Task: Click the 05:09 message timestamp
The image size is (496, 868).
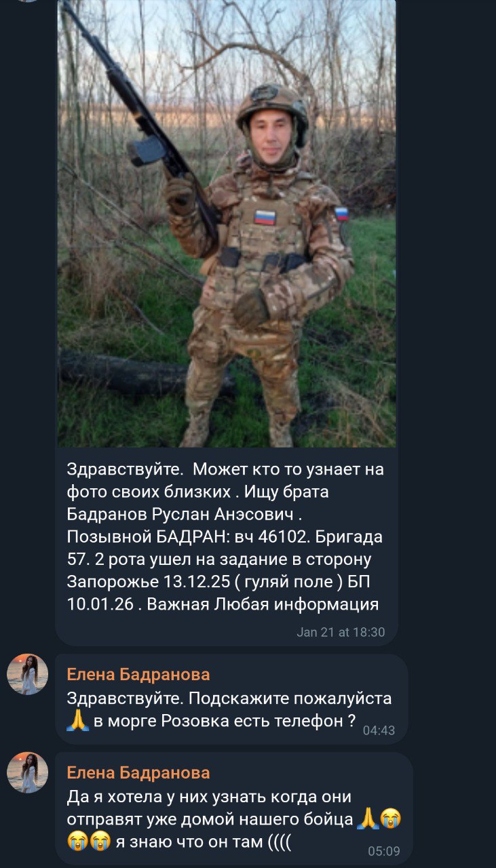Action: (x=384, y=850)
